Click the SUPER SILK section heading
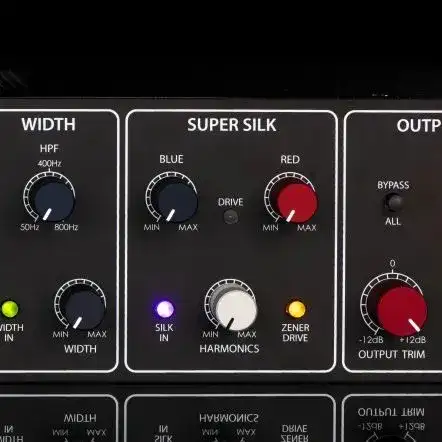 click(232, 125)
